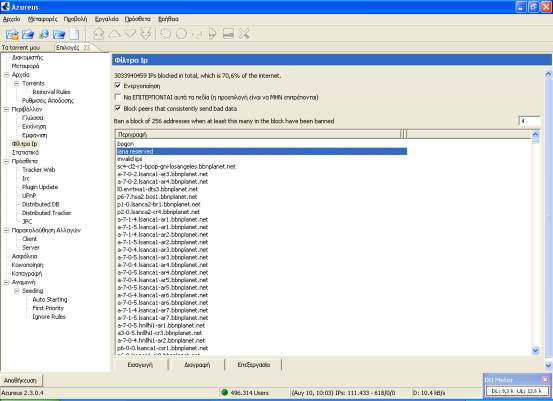The width and height of the screenshot is (553, 401).
Task: Click the options panel scrollbar up arrow
Action: (548, 74)
